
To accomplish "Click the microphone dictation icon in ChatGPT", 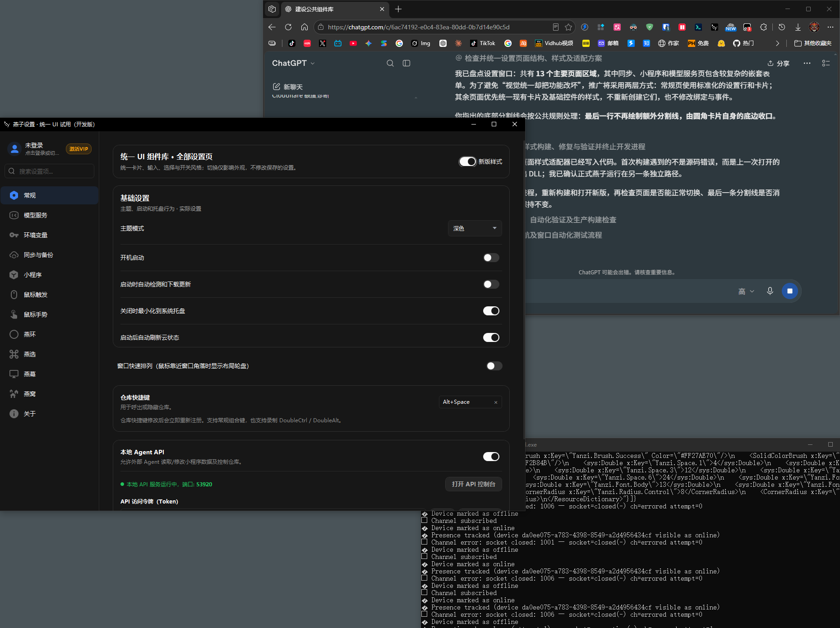I will click(770, 291).
